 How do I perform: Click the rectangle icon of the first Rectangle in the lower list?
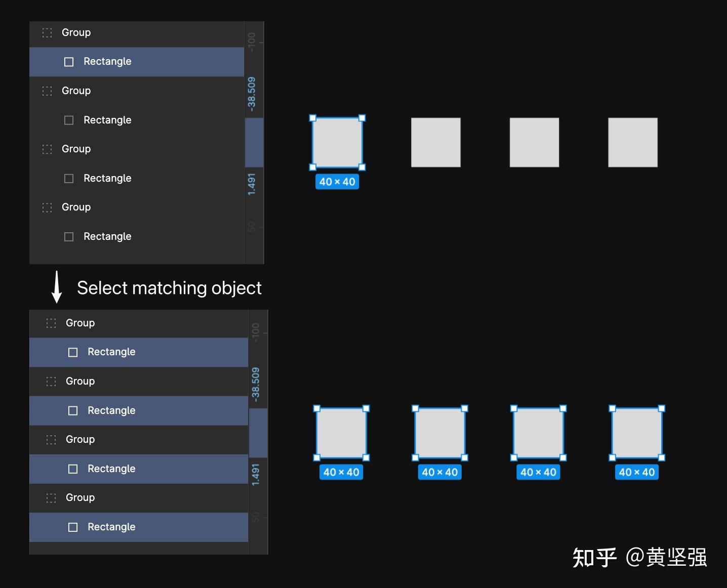73,352
